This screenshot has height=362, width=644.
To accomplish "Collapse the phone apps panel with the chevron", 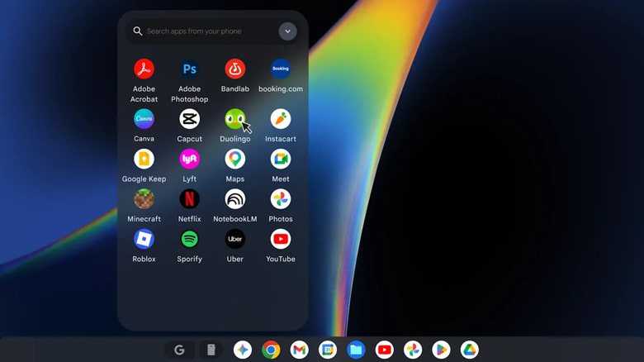I will [x=287, y=31].
